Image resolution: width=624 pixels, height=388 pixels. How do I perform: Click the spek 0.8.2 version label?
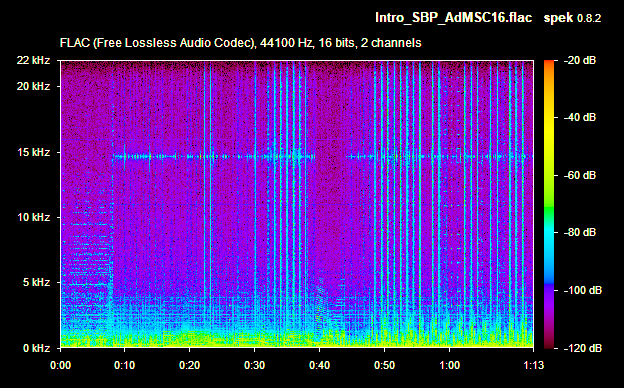pyautogui.click(x=573, y=18)
